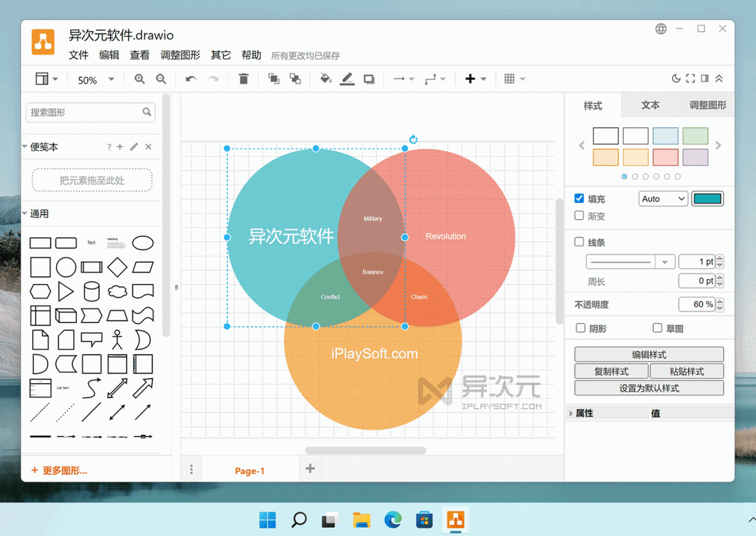Open the insert plus dropdown
The image size is (756, 536).
(476, 79)
